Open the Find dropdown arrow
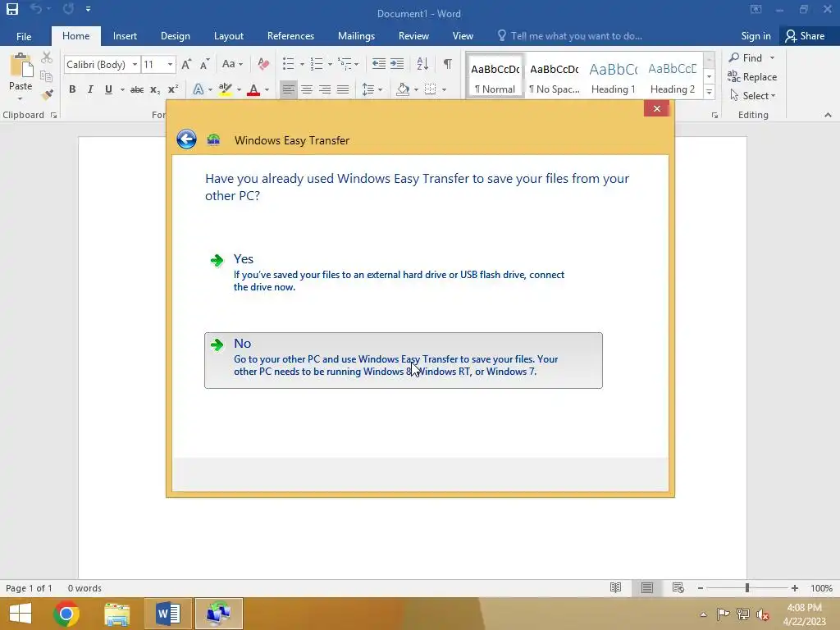840x630 pixels. click(x=772, y=58)
